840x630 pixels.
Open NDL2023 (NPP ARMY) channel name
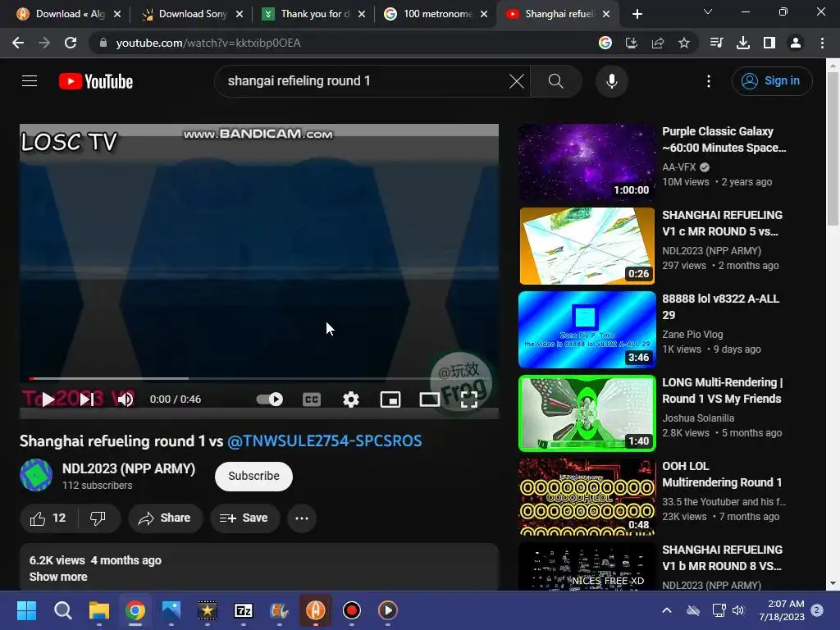129,468
